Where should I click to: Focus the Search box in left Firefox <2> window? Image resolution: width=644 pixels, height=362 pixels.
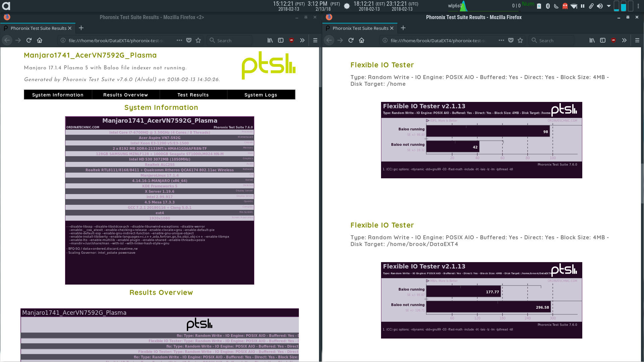coord(229,40)
